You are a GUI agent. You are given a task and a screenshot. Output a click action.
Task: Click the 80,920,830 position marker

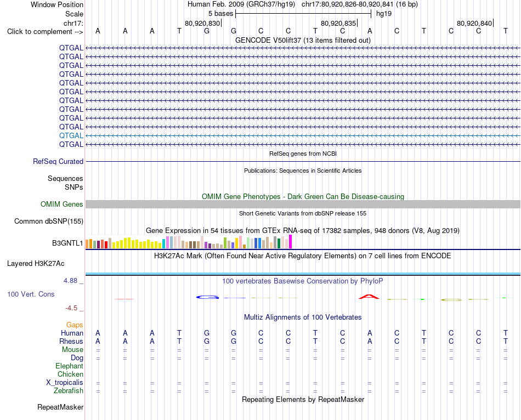click(x=202, y=23)
